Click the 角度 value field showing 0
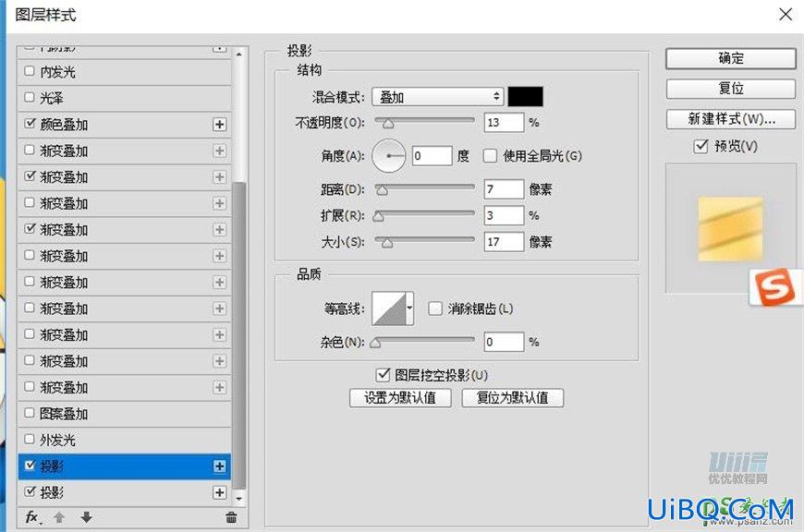804x532 pixels. (x=432, y=155)
